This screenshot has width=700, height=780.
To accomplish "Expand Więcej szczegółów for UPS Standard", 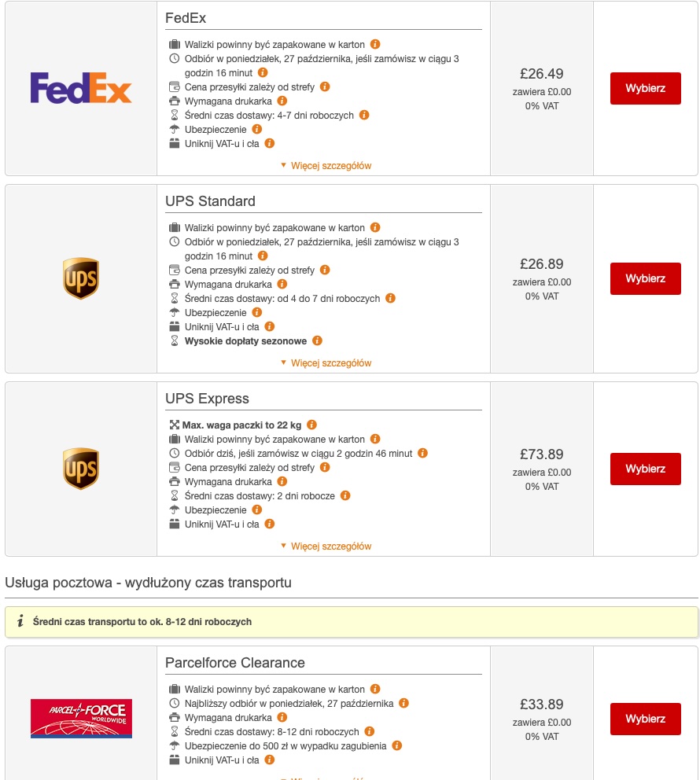I will [326, 363].
